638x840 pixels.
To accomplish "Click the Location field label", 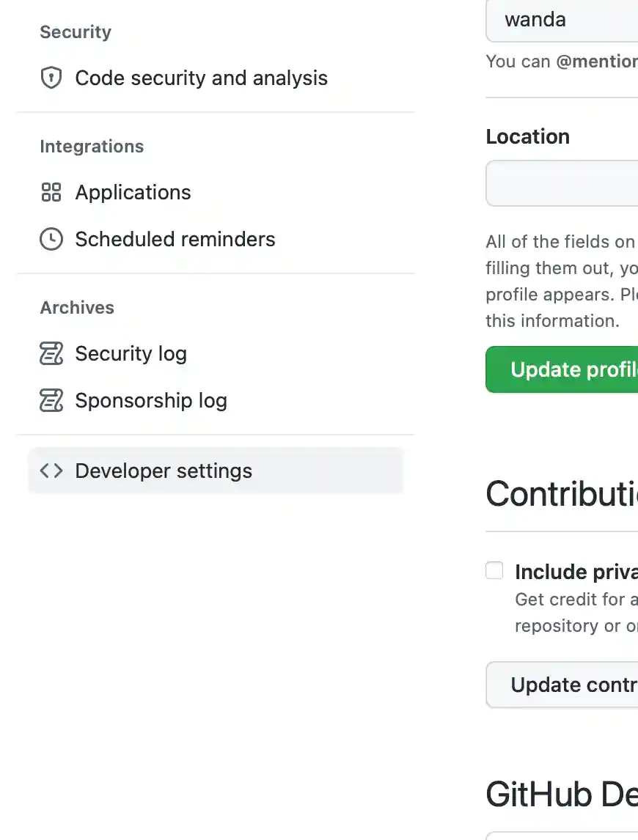I will [527, 136].
